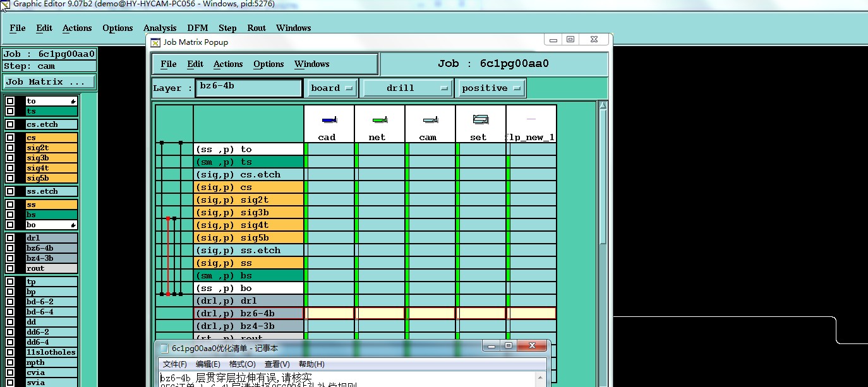The width and height of the screenshot is (868, 387).
Task: Select the 'bd-6-2' layer name in the layer list
Action: coord(51,302)
